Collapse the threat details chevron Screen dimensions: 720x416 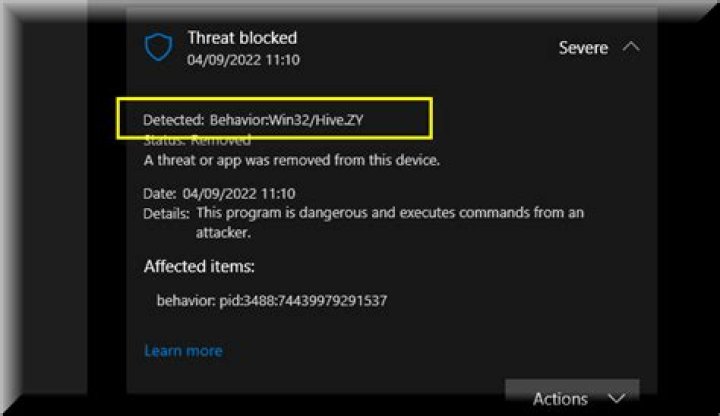pos(631,47)
